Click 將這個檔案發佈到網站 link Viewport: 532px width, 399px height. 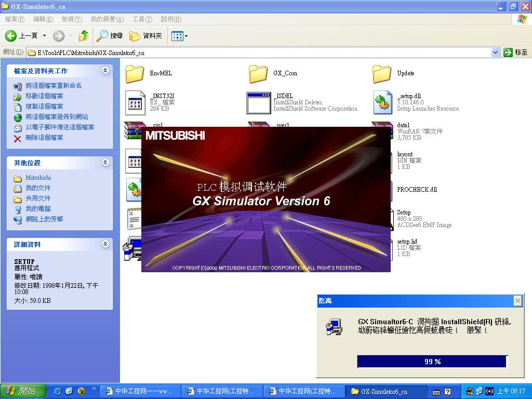tap(57, 117)
